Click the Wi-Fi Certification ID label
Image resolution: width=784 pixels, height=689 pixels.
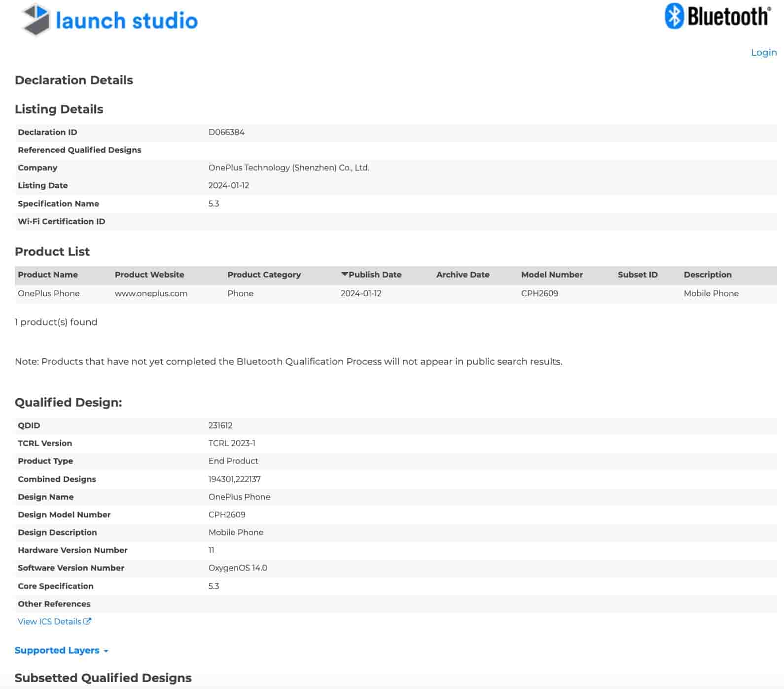(62, 221)
